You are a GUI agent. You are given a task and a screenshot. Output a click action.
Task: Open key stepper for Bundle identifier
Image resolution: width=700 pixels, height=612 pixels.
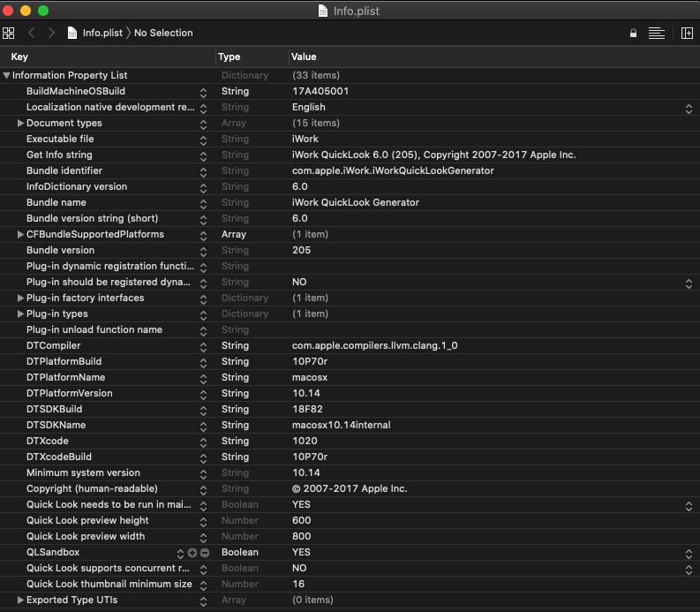click(204, 172)
